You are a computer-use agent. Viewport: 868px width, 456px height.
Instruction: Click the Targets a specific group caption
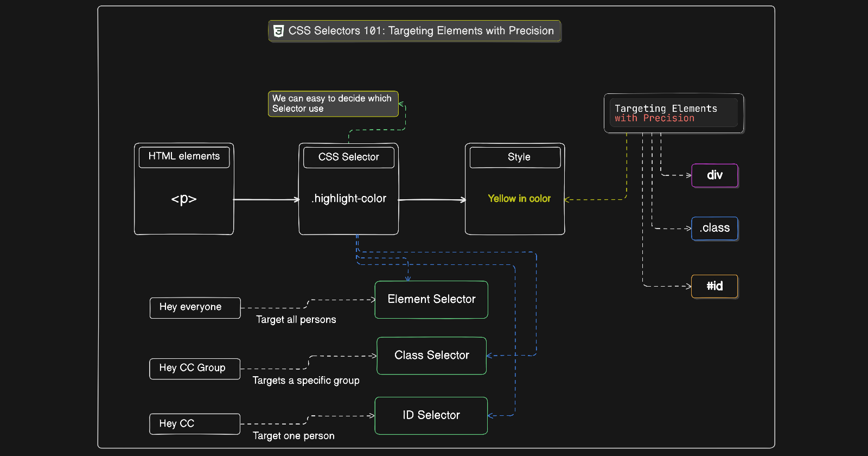[306, 381]
